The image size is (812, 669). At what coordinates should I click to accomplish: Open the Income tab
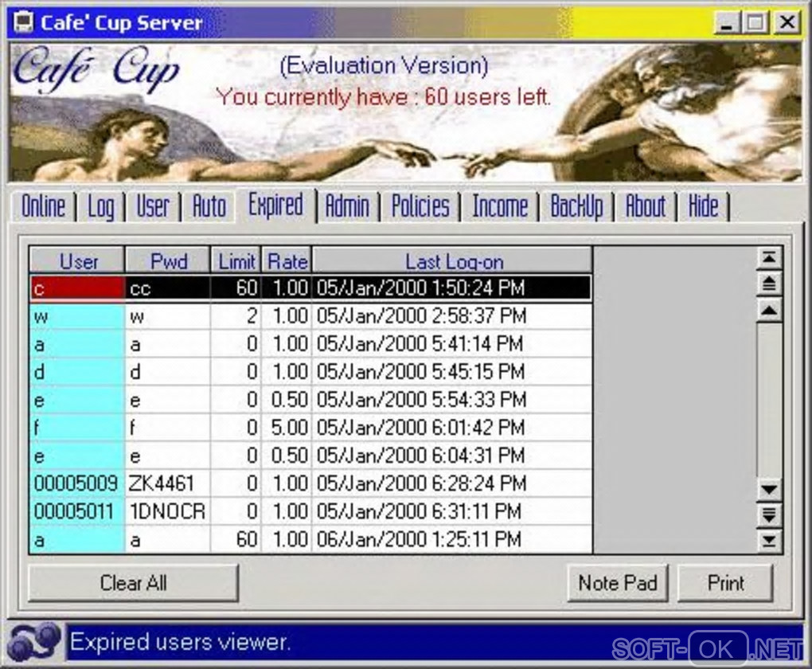tap(500, 205)
